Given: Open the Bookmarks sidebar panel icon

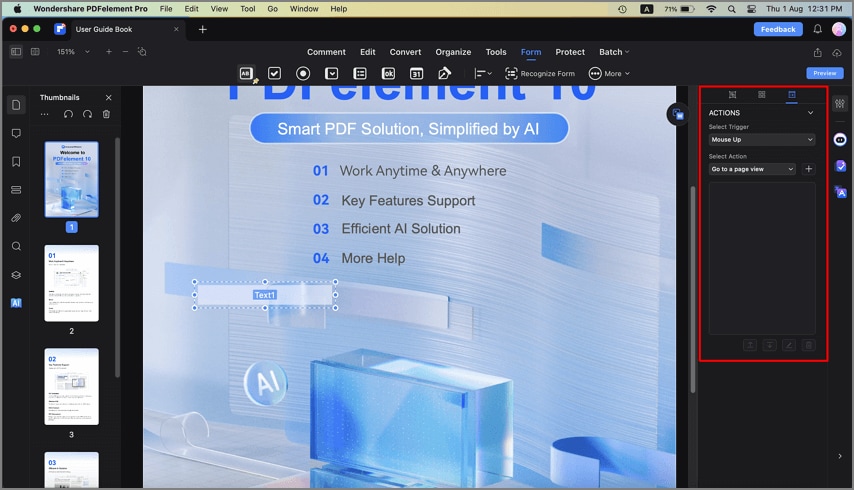Looking at the screenshot, I should coord(16,162).
